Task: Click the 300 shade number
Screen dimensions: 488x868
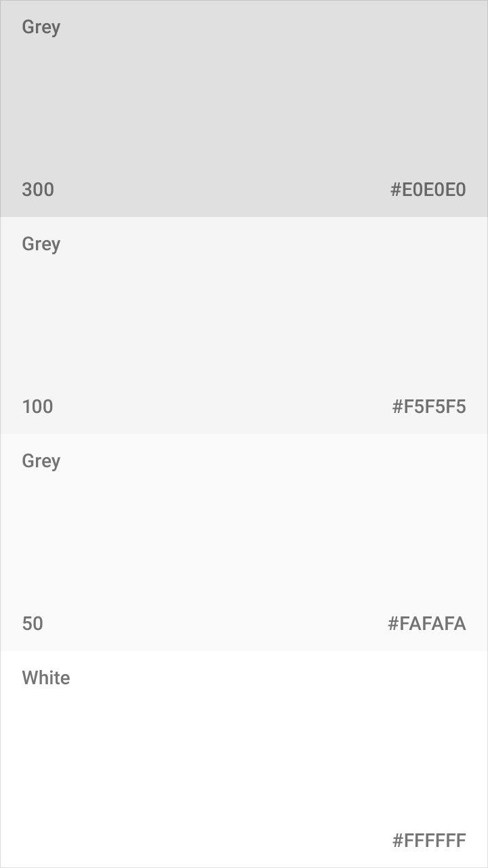Action: 38,190
